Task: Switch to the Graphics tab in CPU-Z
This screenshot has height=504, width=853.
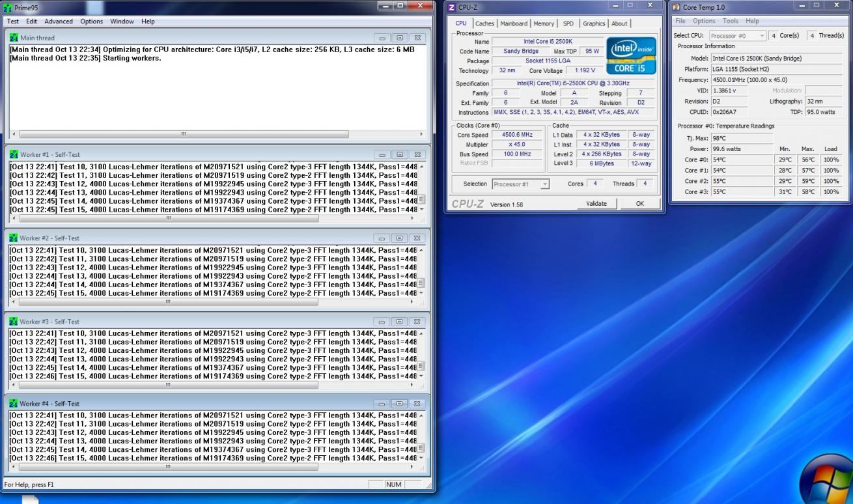Action: tap(594, 23)
